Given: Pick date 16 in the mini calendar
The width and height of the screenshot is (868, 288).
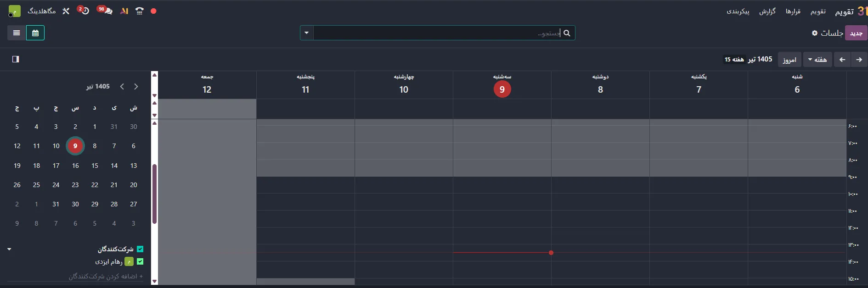Looking at the screenshot, I should [75, 166].
